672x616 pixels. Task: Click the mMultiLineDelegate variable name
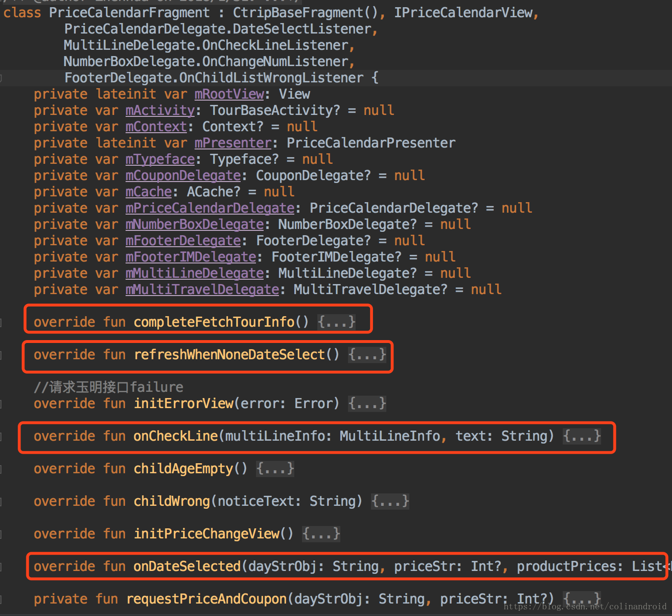coord(195,273)
